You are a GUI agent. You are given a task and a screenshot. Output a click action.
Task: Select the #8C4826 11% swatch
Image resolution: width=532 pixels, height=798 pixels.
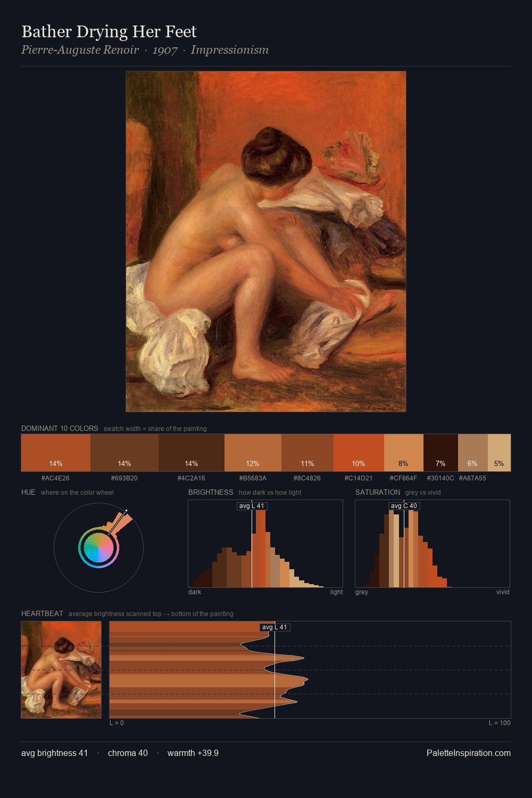click(307, 453)
